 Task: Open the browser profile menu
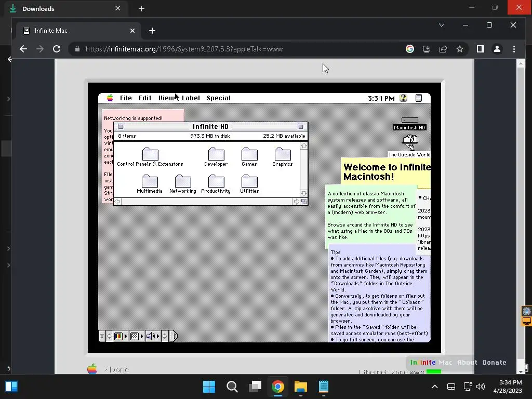(x=497, y=49)
